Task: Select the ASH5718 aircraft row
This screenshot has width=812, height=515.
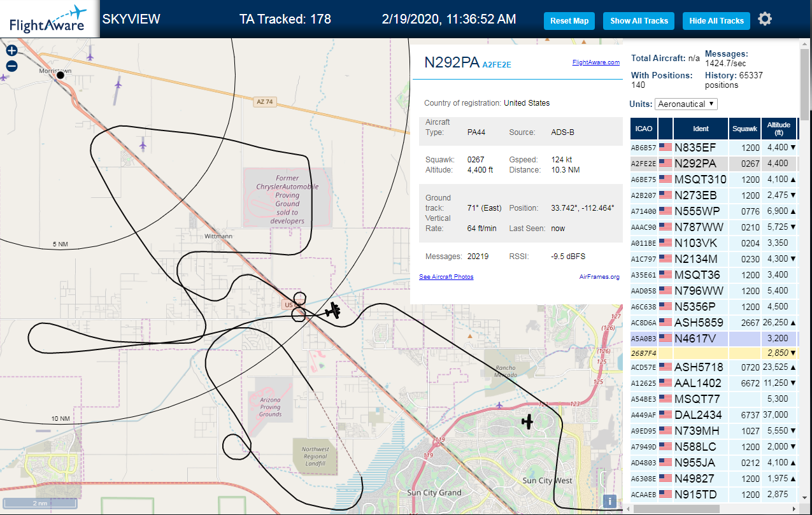Action: (x=714, y=367)
